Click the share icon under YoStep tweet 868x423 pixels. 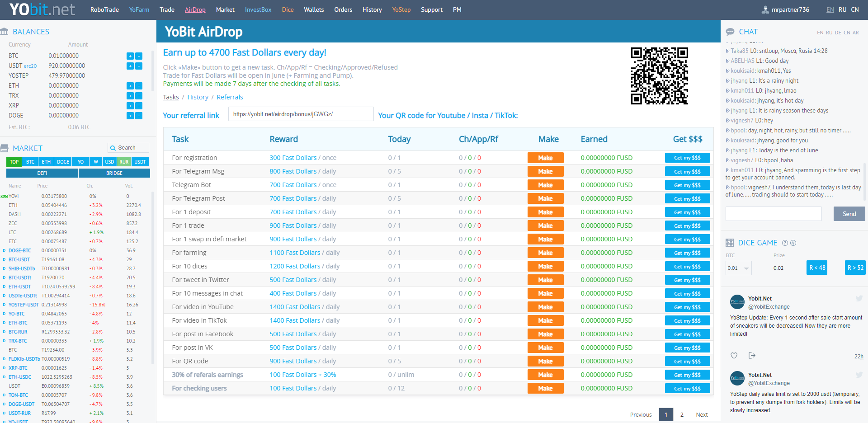[752, 356]
